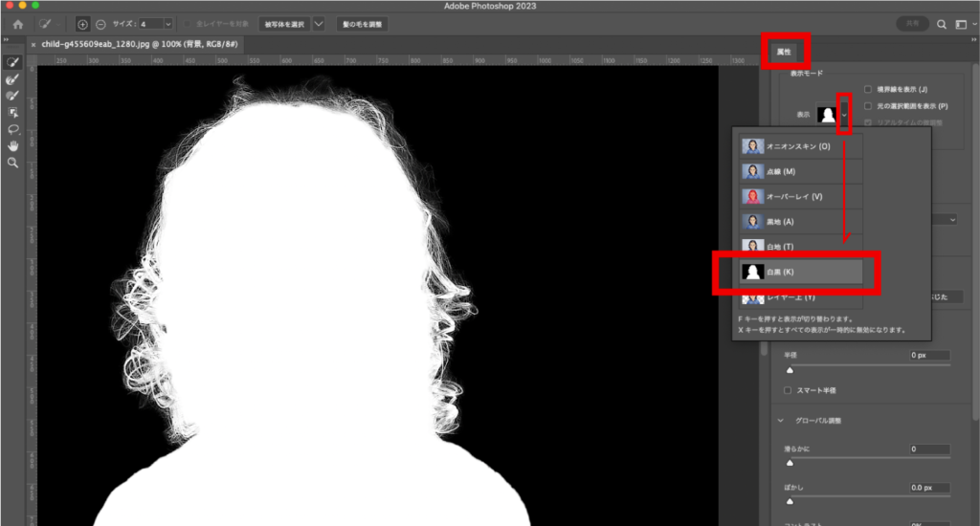Expand the left toolbar double arrows
This screenshot has width=980, height=526.
click(6, 39)
